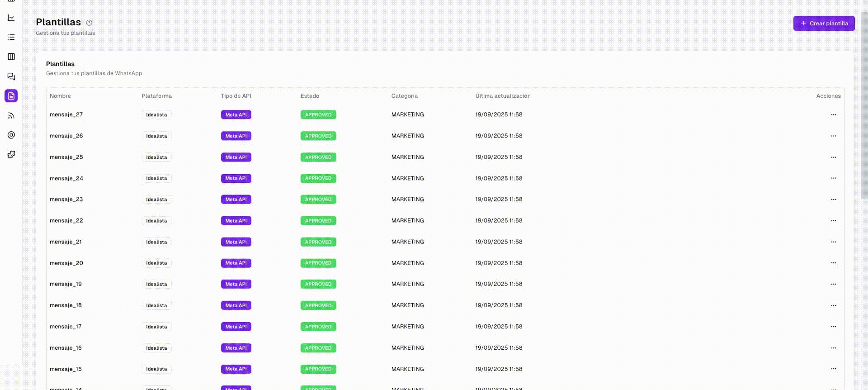Open the chat conversations sidebar icon
The image size is (868, 390).
[x=11, y=76]
